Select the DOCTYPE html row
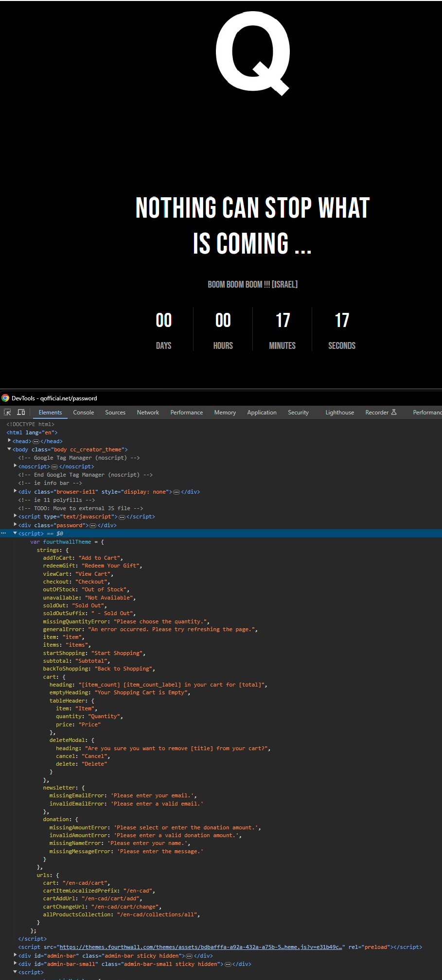The width and height of the screenshot is (442, 980). pyautogui.click(x=31, y=424)
